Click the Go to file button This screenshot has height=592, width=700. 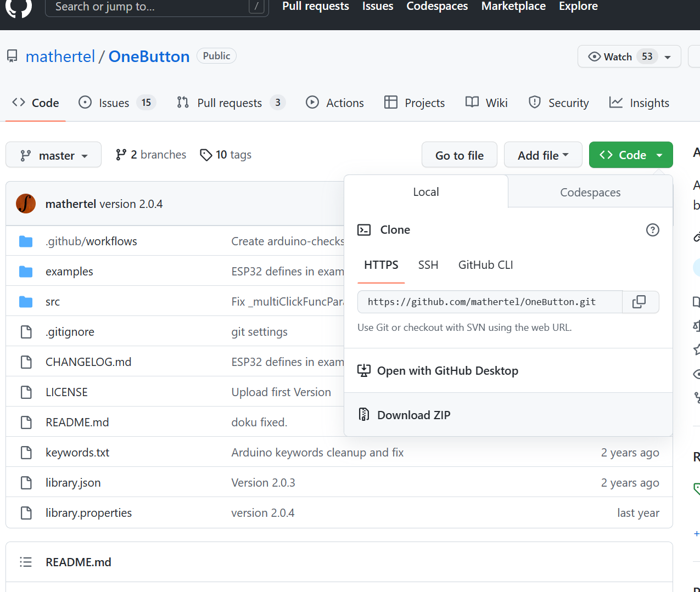pyautogui.click(x=460, y=155)
